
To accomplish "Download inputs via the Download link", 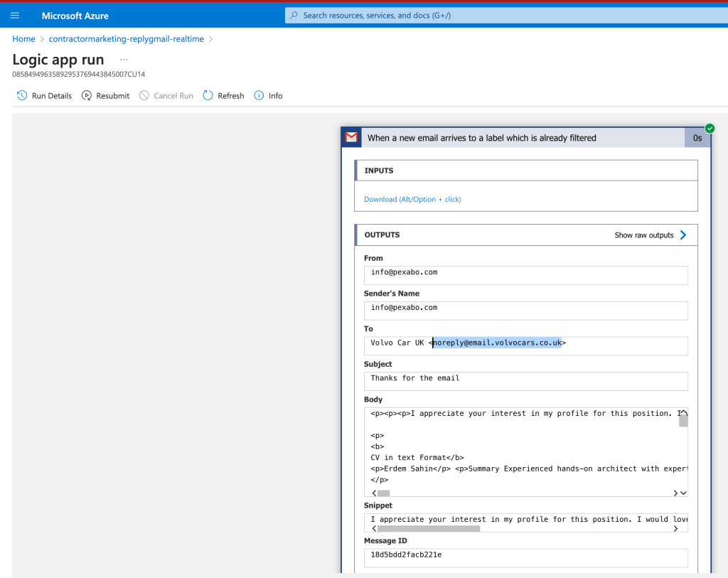I will 412,199.
